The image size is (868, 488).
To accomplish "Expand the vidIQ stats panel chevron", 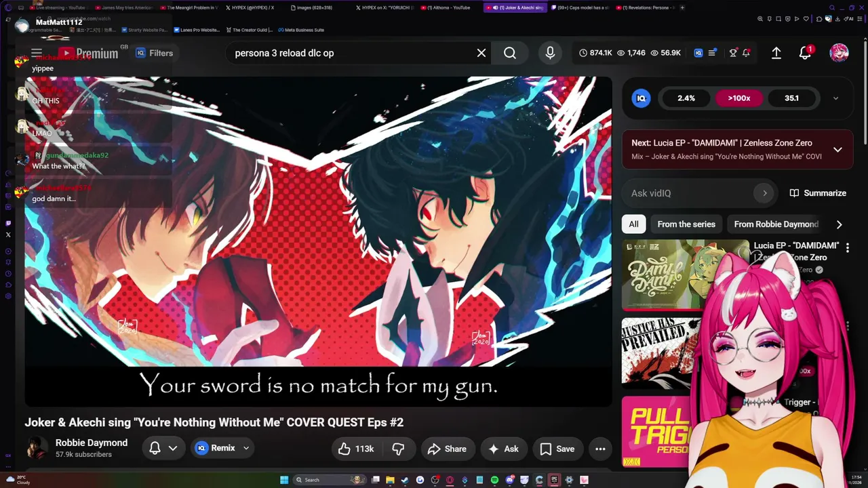I will (x=835, y=98).
